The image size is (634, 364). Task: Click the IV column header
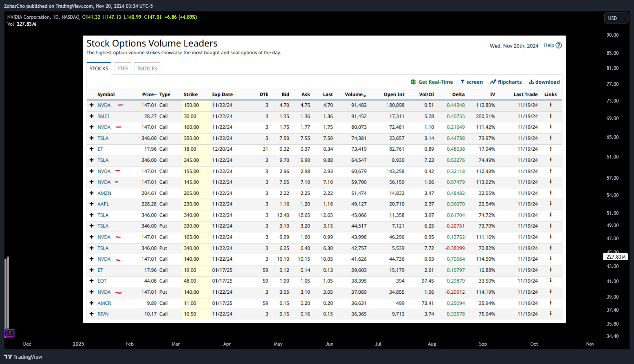click(492, 94)
